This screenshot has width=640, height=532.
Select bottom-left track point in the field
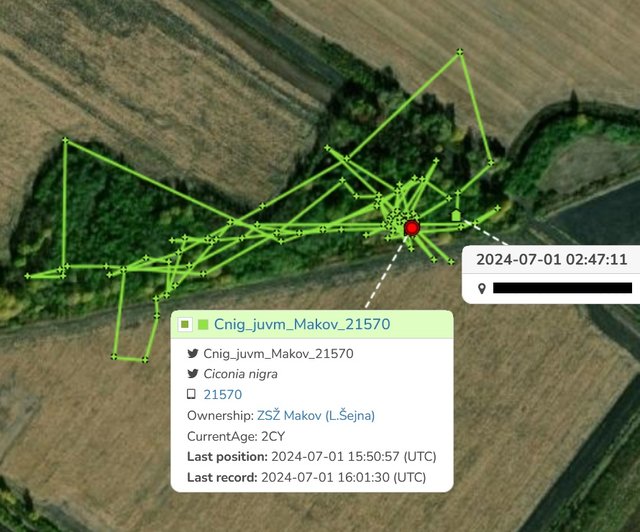(114, 356)
